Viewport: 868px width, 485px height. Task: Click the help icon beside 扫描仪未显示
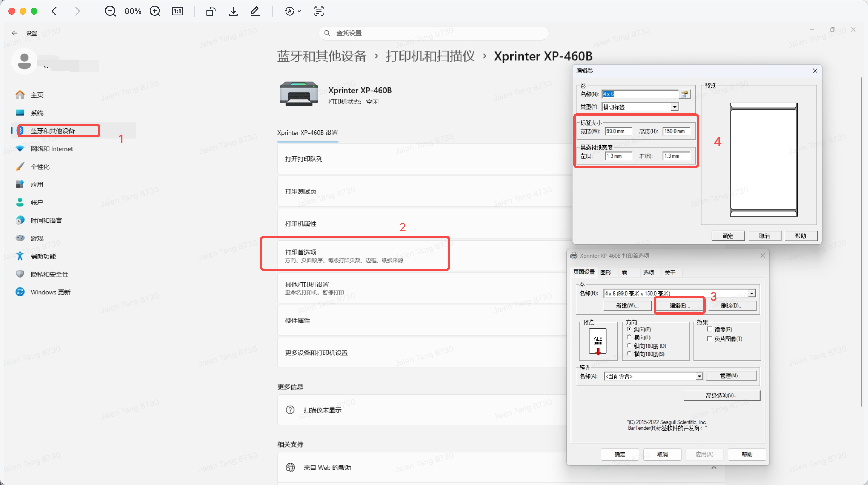[x=290, y=410]
